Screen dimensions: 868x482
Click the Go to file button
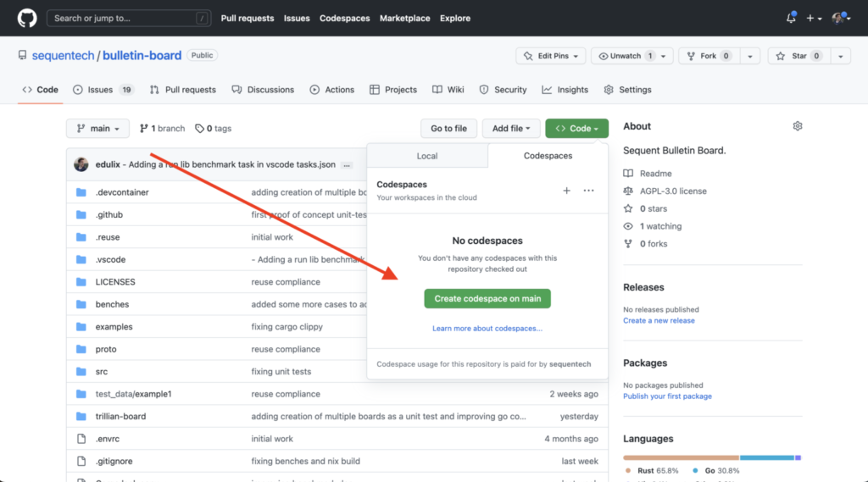click(x=448, y=129)
